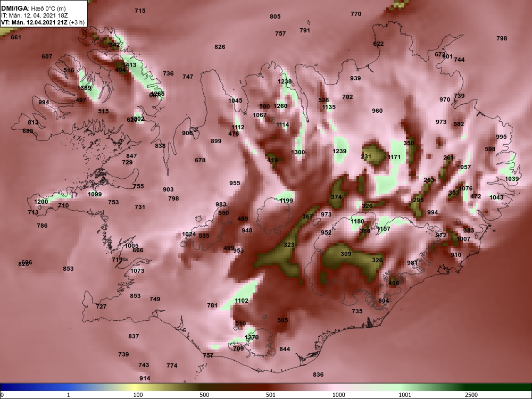Click map value 715
The height and width of the screenshot is (399, 532).
(140, 11)
